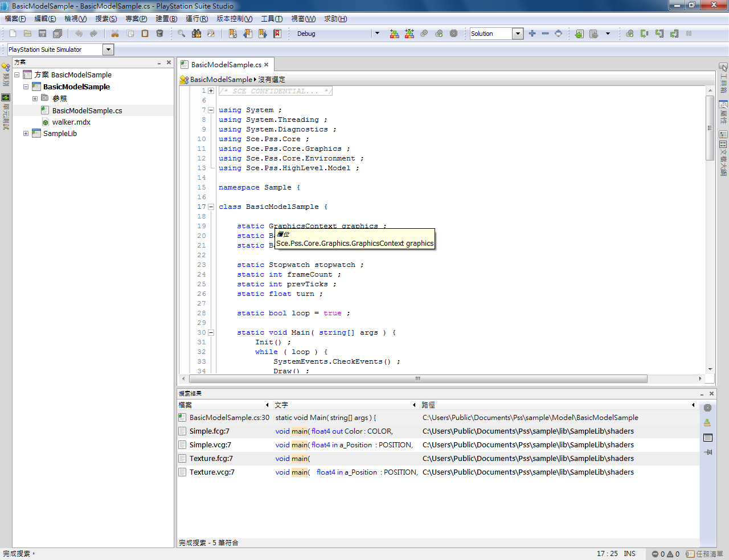Run without debugging gear icon

[x=424, y=34]
